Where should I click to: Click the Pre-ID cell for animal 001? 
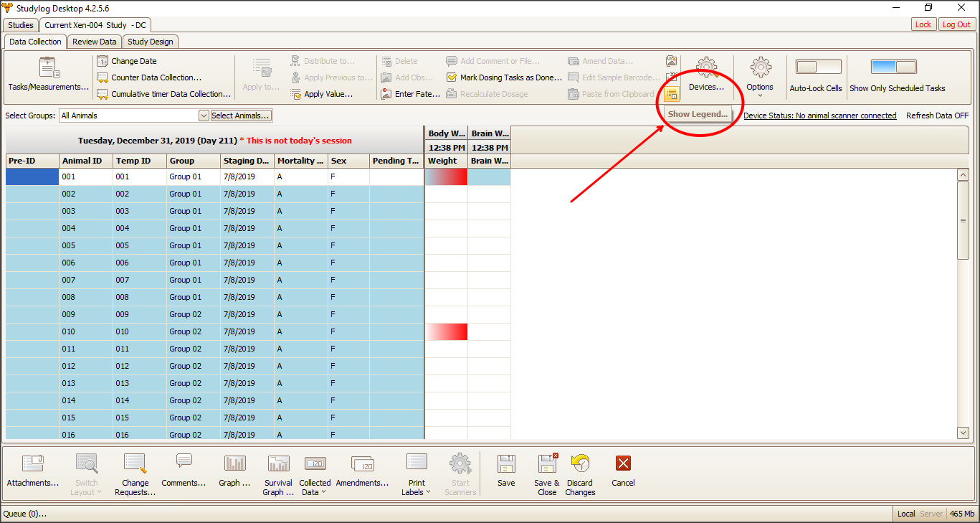point(32,176)
